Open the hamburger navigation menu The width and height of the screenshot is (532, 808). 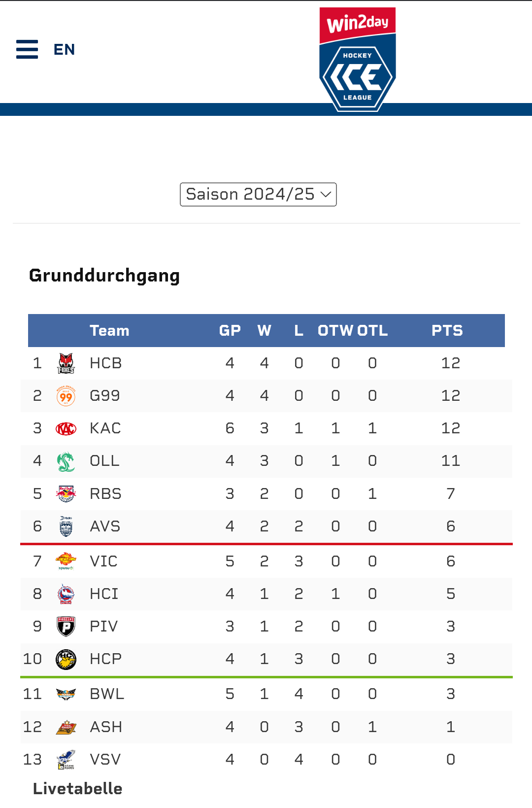coord(27,49)
